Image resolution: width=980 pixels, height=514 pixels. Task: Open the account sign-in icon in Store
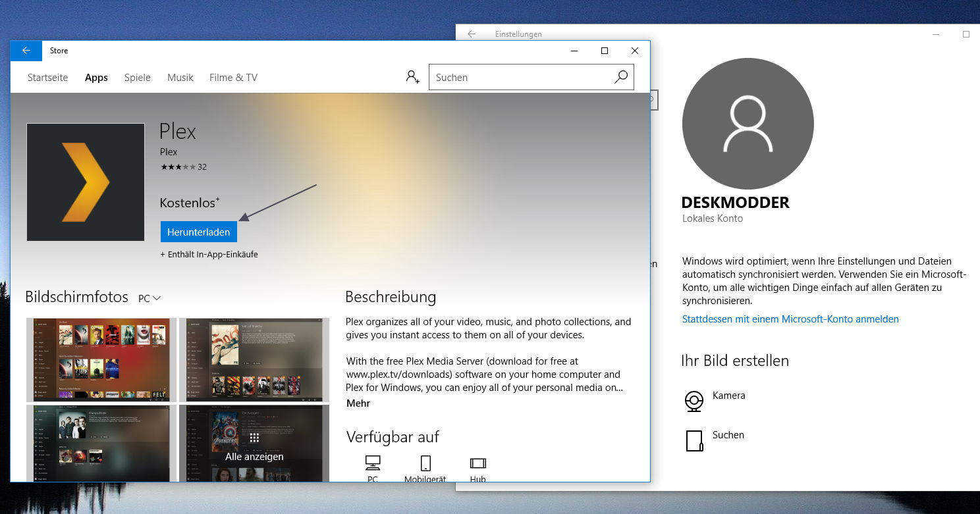coord(412,77)
